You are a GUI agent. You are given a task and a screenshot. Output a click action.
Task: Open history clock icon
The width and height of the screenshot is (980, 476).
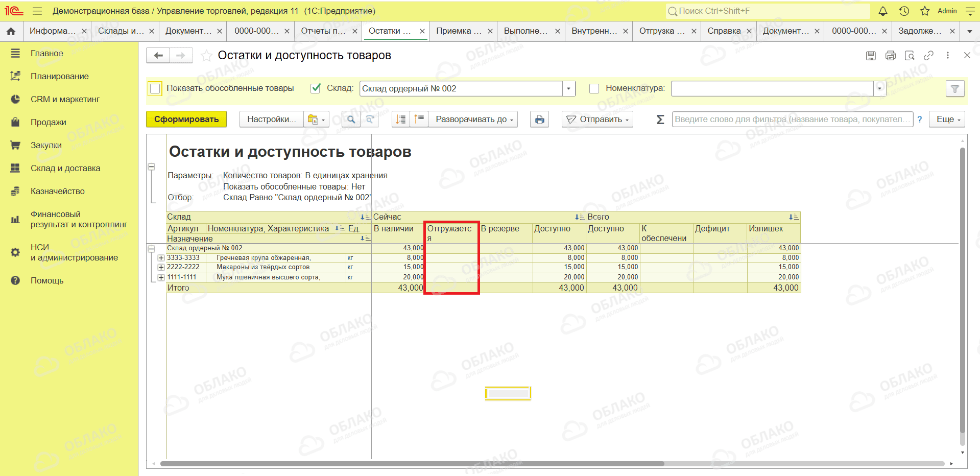pyautogui.click(x=904, y=11)
